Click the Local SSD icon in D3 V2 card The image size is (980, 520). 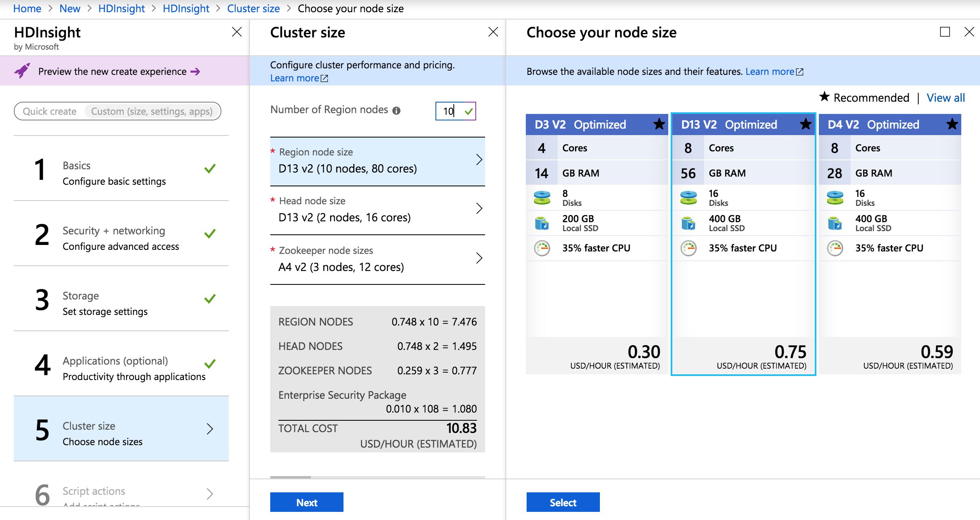tap(542, 223)
